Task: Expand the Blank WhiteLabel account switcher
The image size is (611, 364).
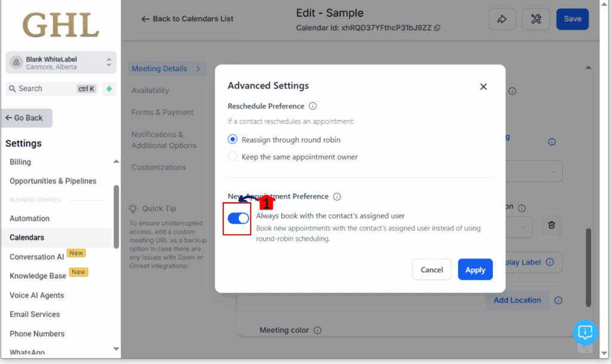Action: point(61,63)
